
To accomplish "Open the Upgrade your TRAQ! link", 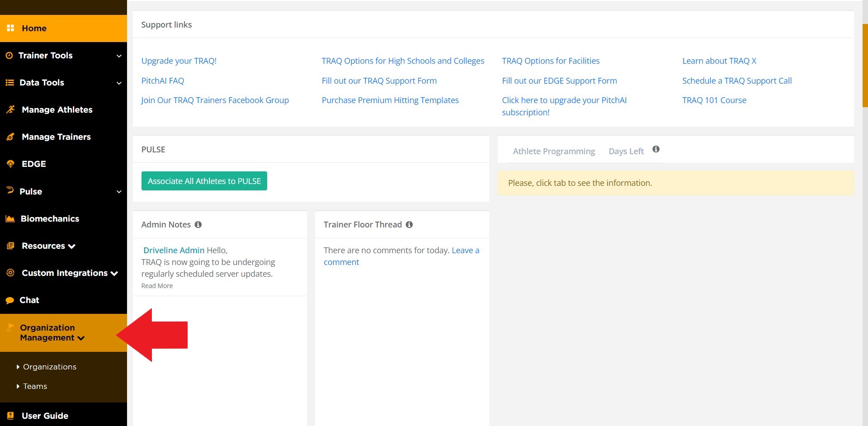I will pyautogui.click(x=179, y=61).
